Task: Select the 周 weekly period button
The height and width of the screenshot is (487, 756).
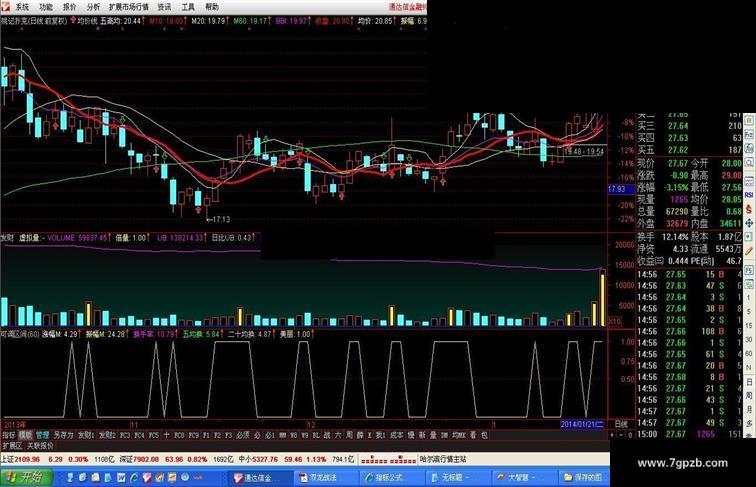Action: click(749, 395)
